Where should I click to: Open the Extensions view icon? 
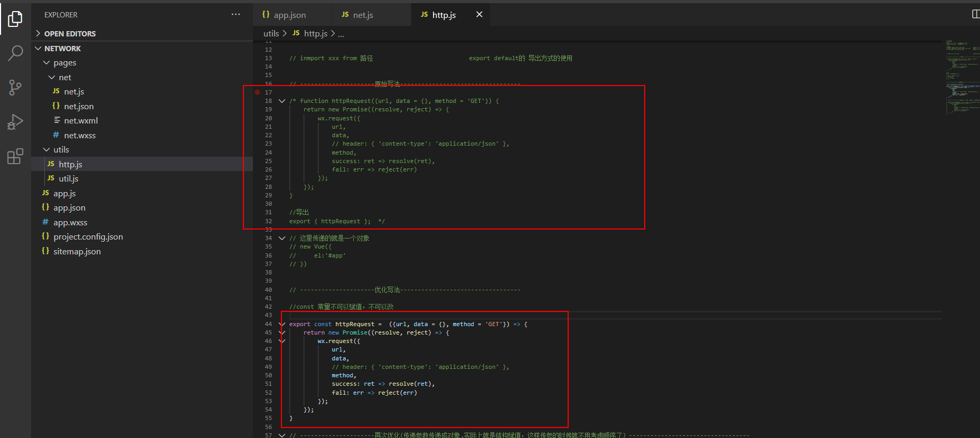(x=15, y=156)
